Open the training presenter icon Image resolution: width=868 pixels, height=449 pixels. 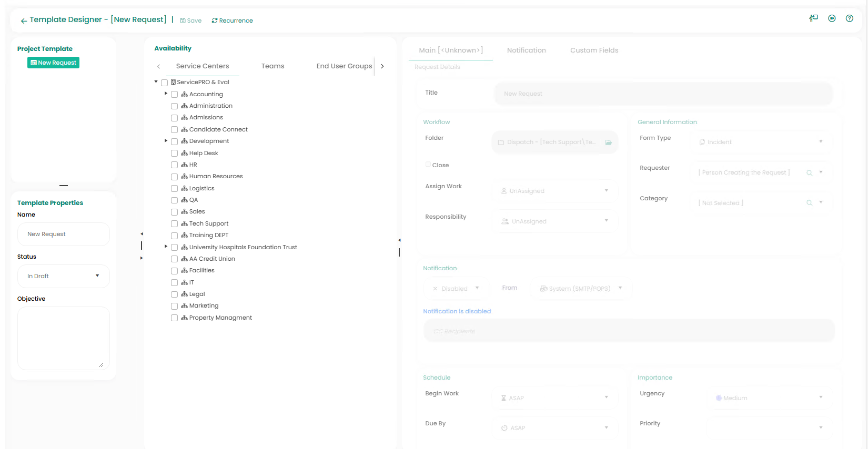tap(813, 18)
